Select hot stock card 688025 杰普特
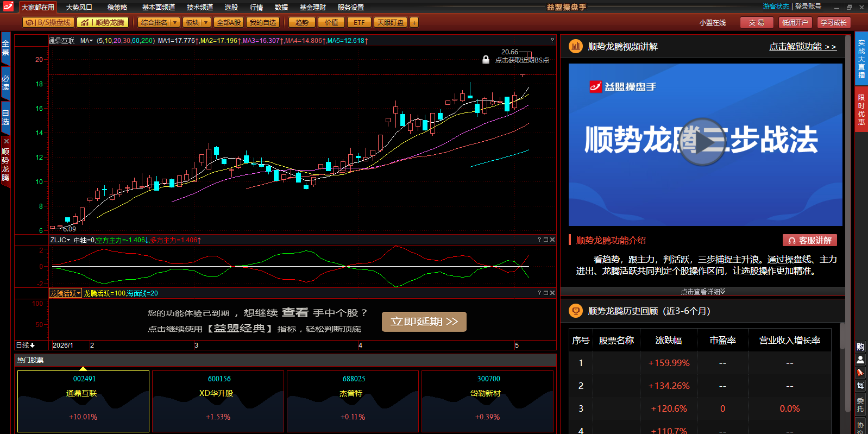The width and height of the screenshot is (868, 434). [x=353, y=401]
